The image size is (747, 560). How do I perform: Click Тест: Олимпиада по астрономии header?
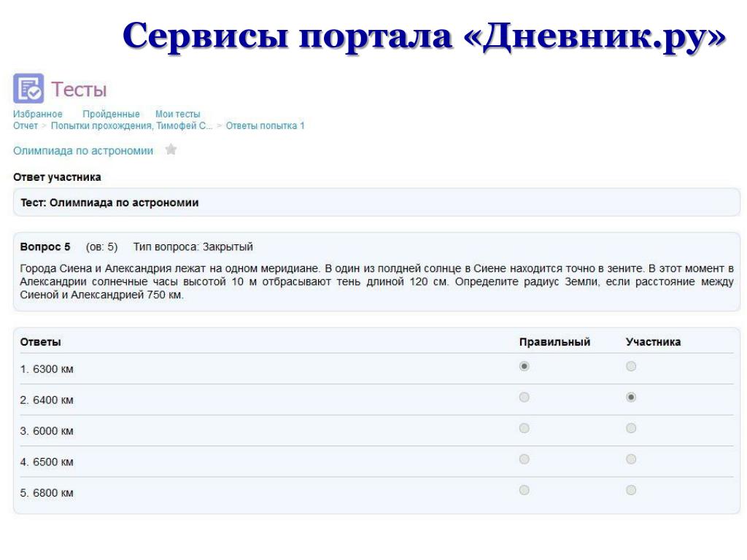click(x=109, y=203)
